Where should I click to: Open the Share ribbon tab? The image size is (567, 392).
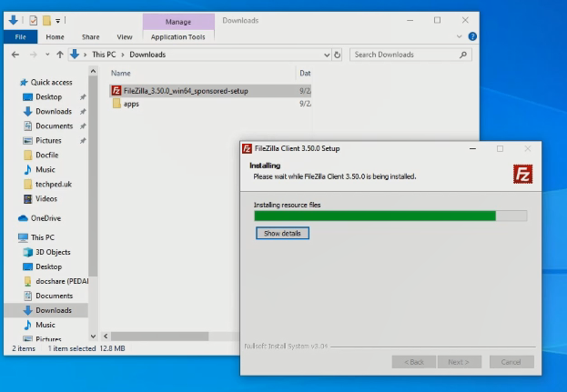pos(90,37)
